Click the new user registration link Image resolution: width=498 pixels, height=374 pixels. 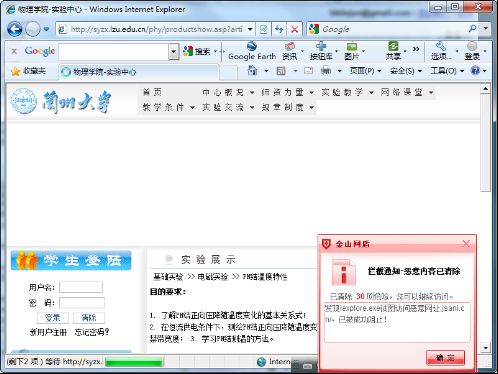pos(48,332)
